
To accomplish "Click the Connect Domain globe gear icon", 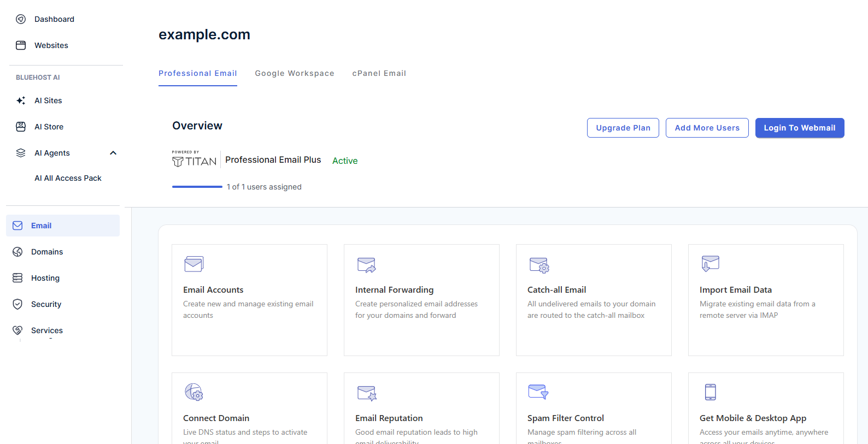I will tap(193, 392).
